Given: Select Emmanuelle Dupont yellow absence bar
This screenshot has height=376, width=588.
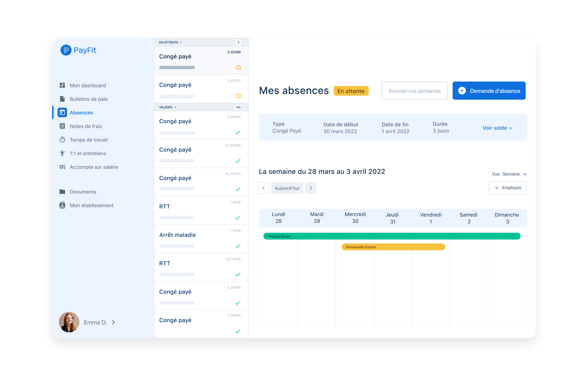Looking at the screenshot, I should (x=393, y=247).
